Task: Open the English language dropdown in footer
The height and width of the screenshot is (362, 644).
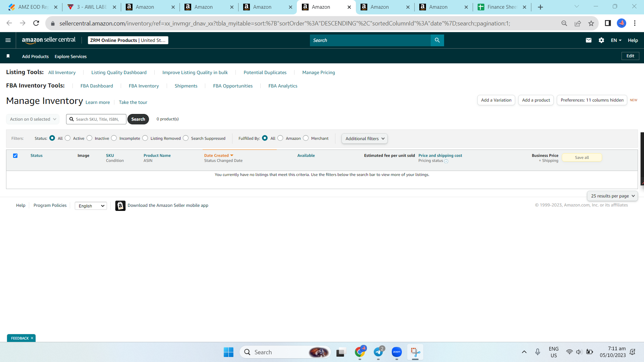Action: tap(91, 206)
